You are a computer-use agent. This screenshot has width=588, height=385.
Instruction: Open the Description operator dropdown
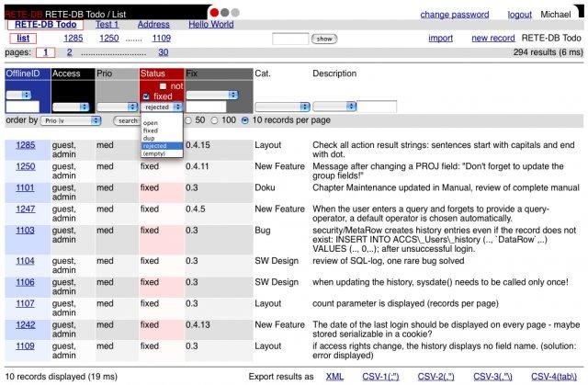334,107
